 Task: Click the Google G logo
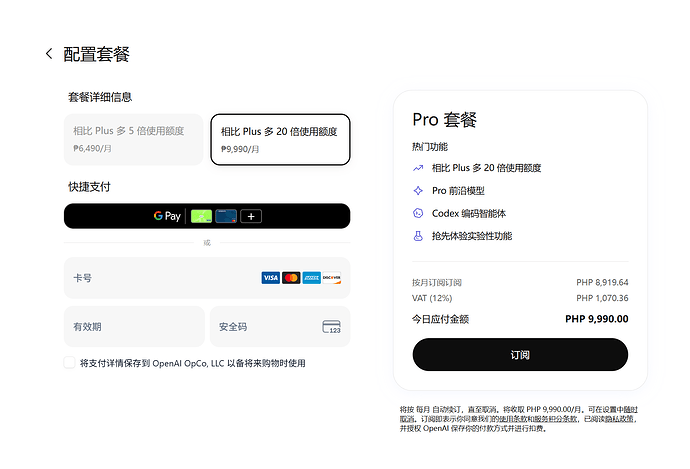point(158,216)
